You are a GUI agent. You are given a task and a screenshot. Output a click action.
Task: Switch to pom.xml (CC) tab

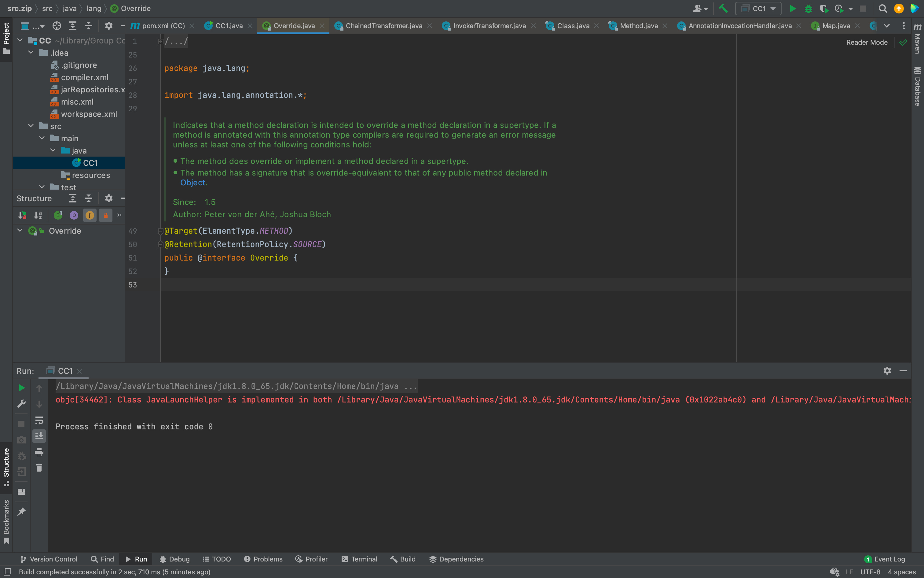tap(163, 26)
